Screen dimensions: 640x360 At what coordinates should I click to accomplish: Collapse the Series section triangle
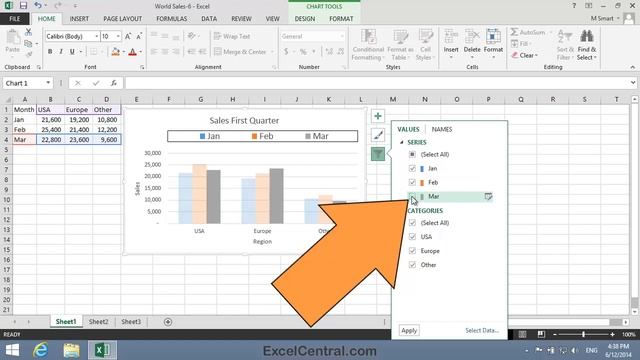(x=402, y=142)
